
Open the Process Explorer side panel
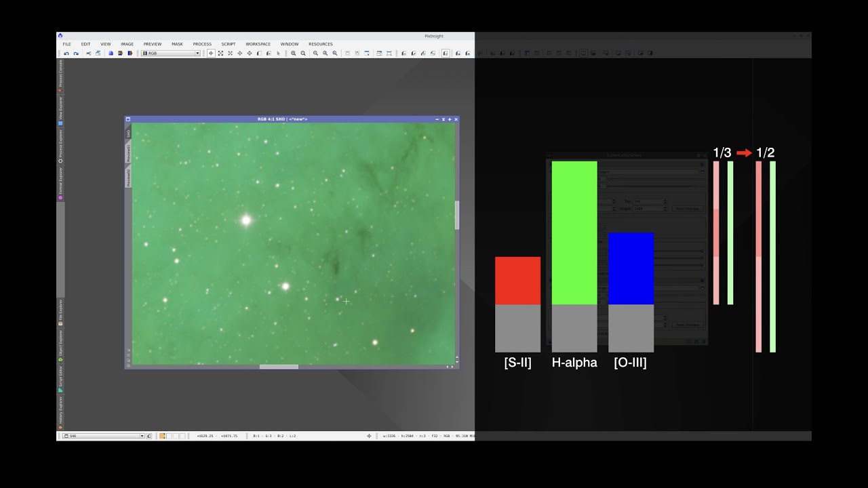(x=60, y=146)
